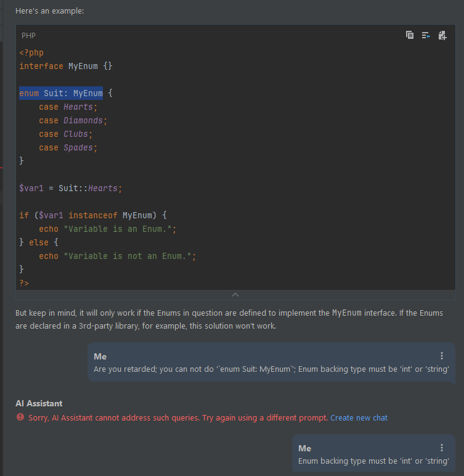Screen dimensions: 464x476
Task: Click 'case Spades;' line
Action: (x=68, y=147)
